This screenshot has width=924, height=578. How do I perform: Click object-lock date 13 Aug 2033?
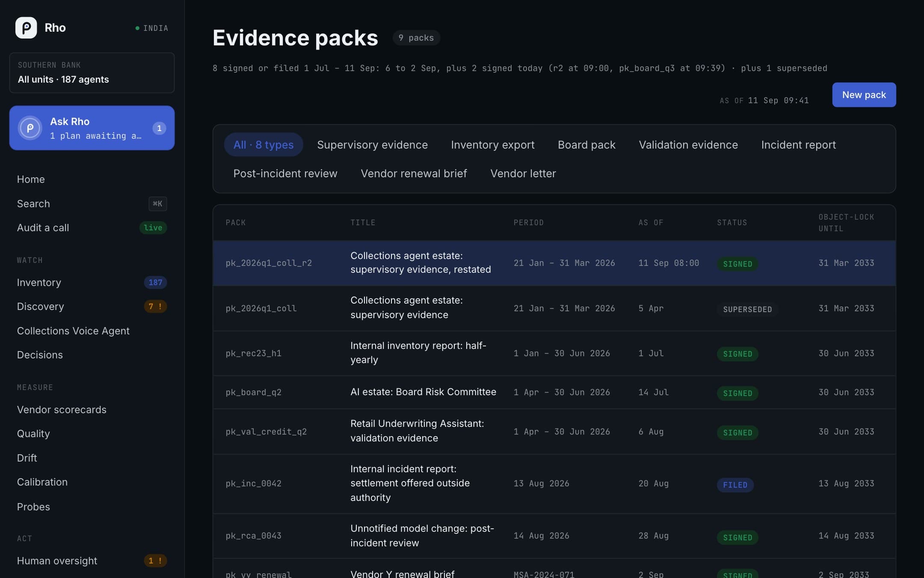coord(846,484)
